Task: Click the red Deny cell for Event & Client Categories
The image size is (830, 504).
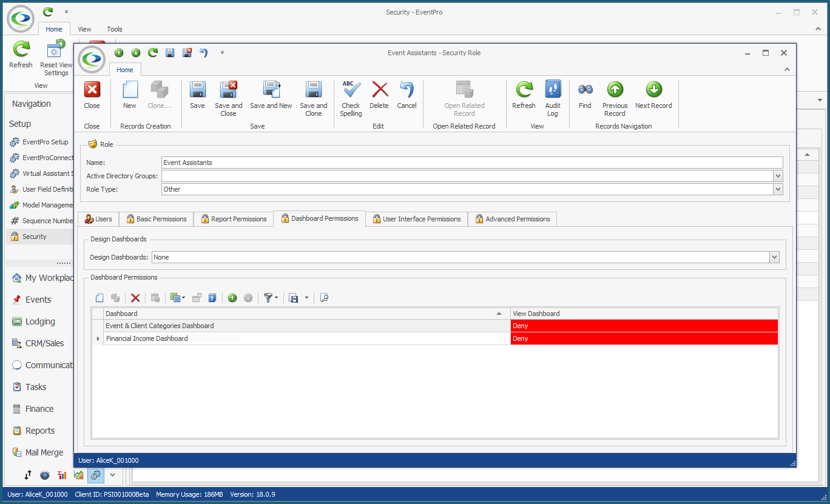Action: click(644, 326)
